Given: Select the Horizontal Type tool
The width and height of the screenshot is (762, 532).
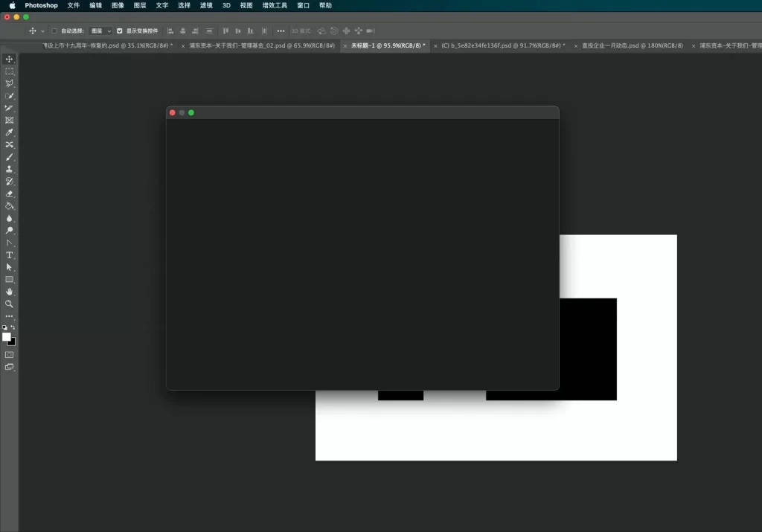Looking at the screenshot, I should [9, 254].
